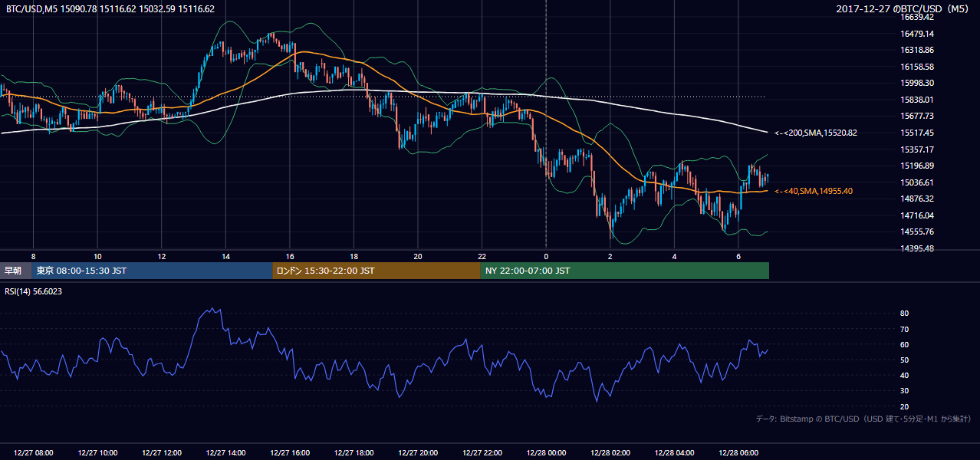This screenshot has width=980, height=460.
Task: Click the 40 SMA 14955.40 annotation
Action: click(x=814, y=191)
